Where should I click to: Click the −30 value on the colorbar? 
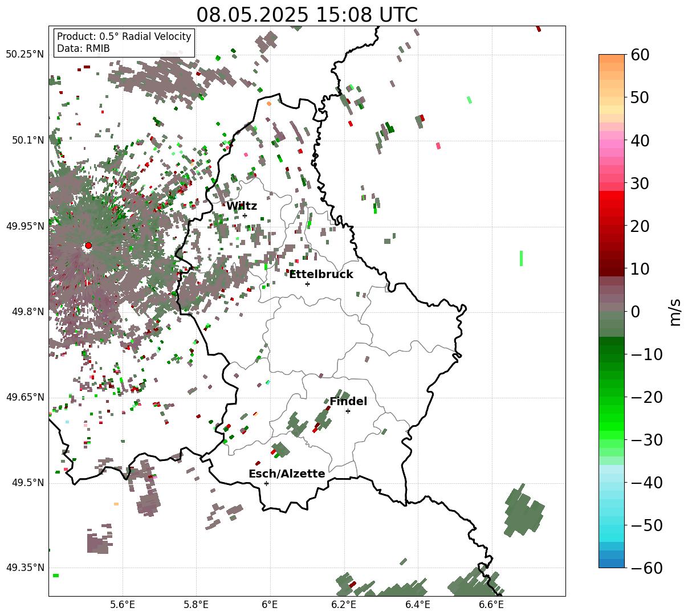tap(646, 440)
